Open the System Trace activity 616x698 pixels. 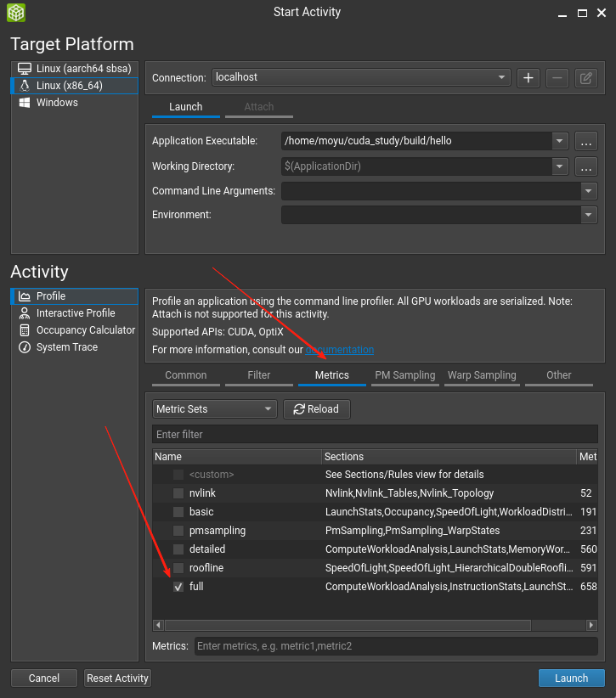66,347
